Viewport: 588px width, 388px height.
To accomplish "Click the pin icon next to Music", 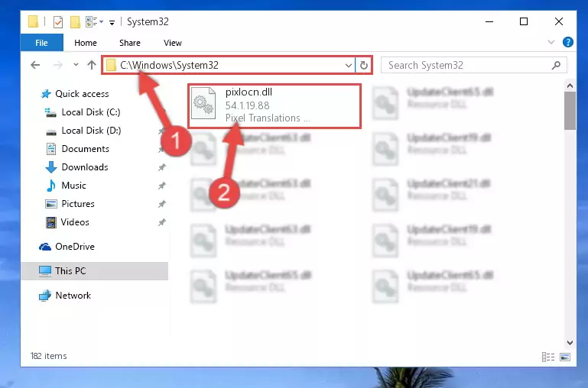I will (x=161, y=186).
